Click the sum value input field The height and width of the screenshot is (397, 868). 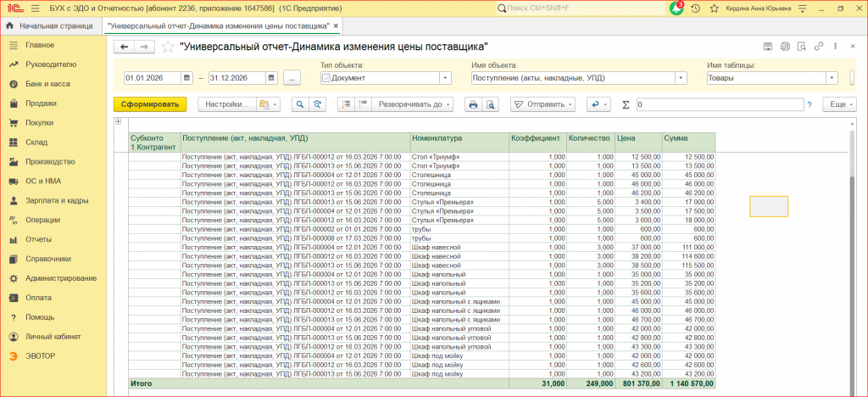point(720,104)
